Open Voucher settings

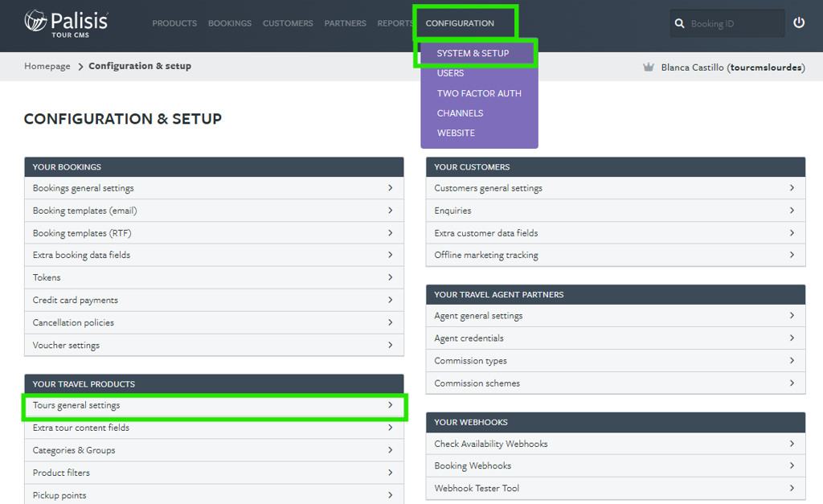(214, 345)
